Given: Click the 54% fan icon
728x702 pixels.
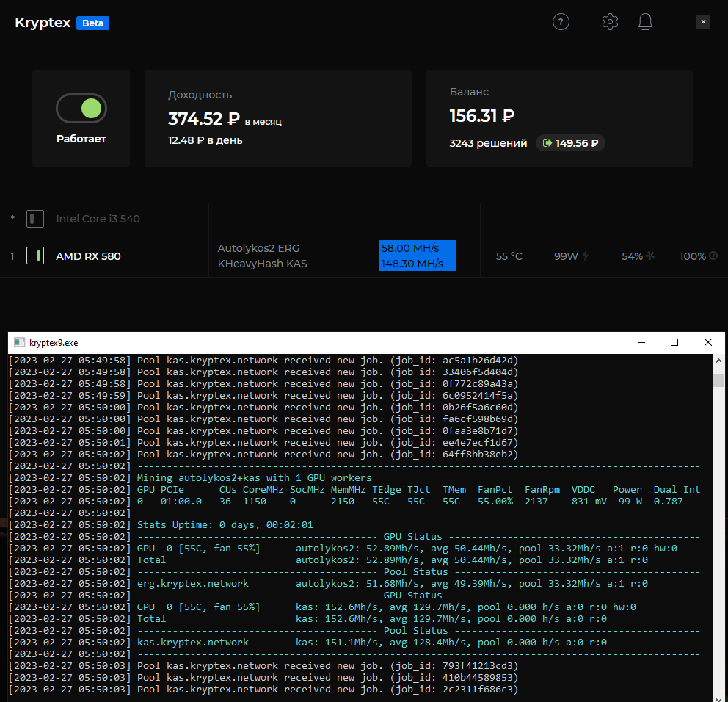Looking at the screenshot, I should pyautogui.click(x=650, y=256).
